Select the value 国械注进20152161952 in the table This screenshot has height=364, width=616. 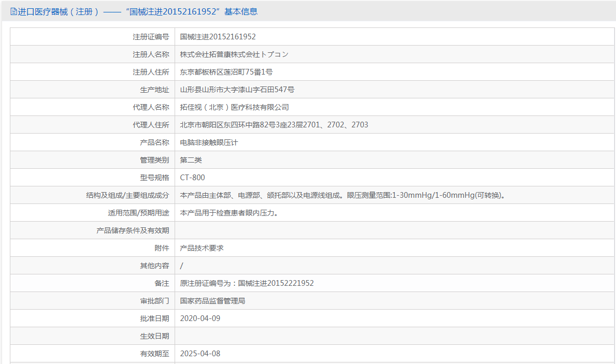click(x=218, y=37)
